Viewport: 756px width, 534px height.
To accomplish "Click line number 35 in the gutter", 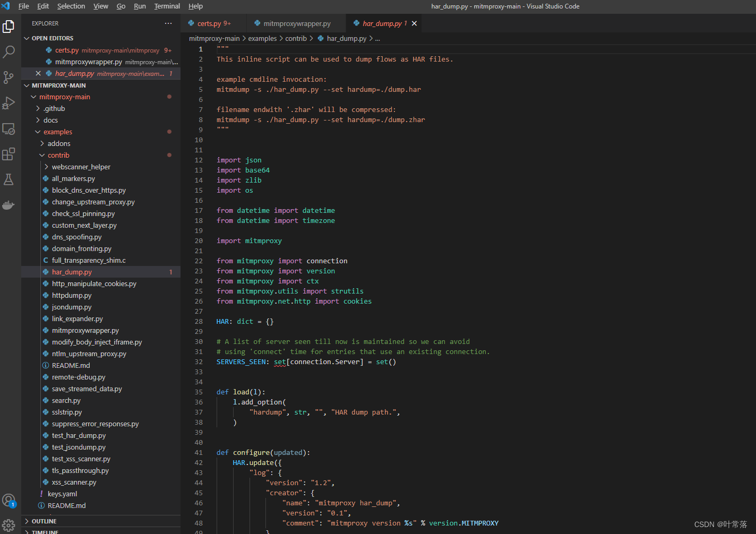I will pos(199,392).
